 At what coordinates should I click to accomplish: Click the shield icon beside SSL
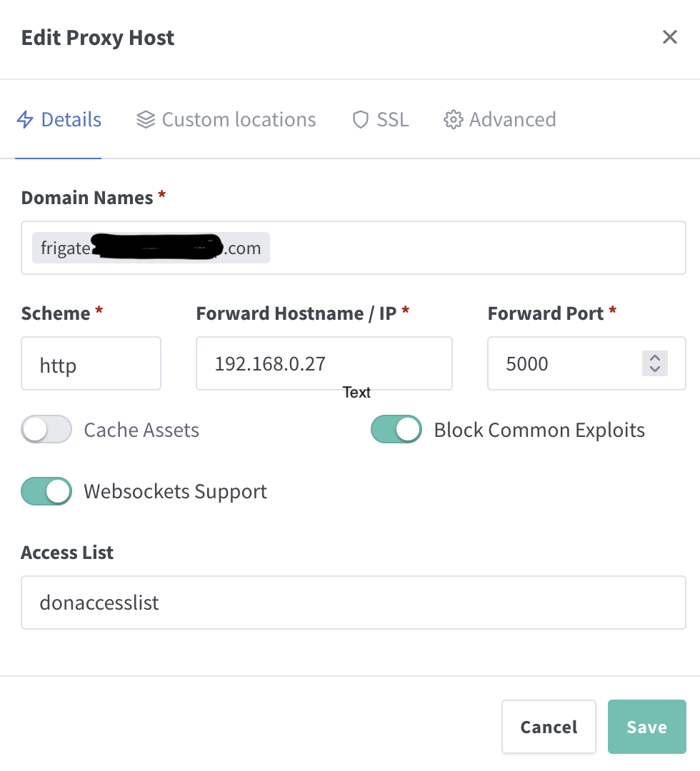click(361, 119)
